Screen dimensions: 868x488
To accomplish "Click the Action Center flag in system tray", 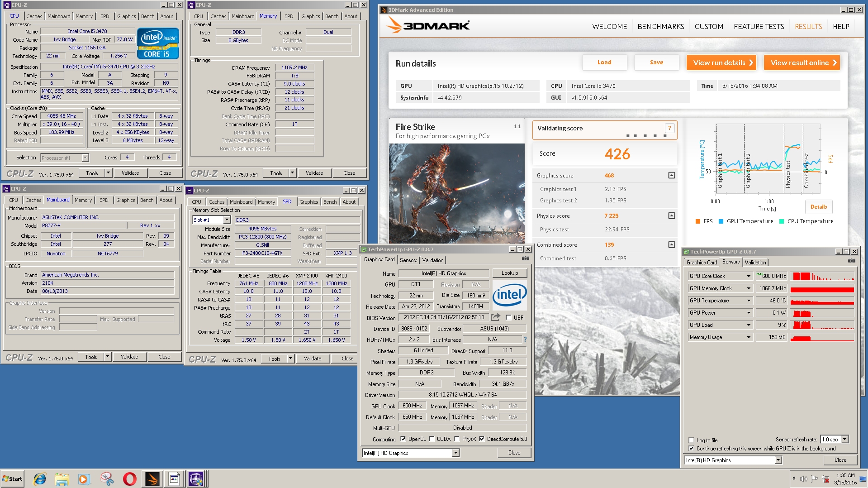I will (815, 479).
